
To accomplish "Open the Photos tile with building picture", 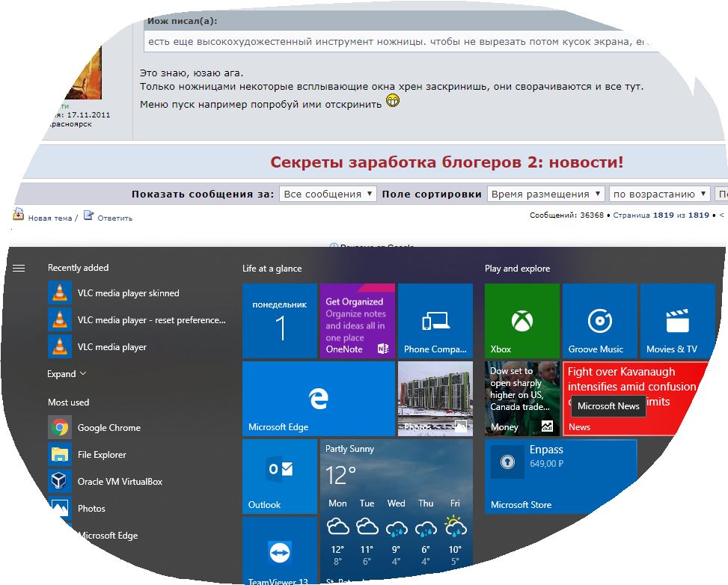I will (435, 399).
